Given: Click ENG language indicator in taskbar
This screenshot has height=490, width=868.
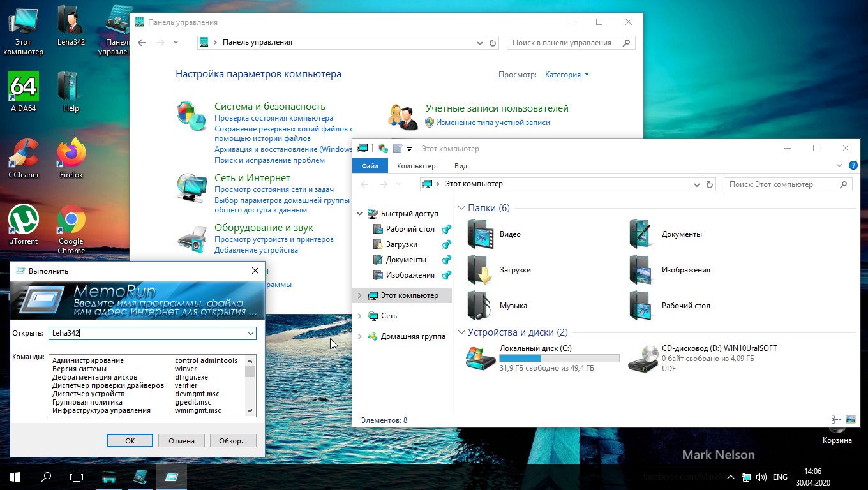Looking at the screenshot, I should click(780, 477).
